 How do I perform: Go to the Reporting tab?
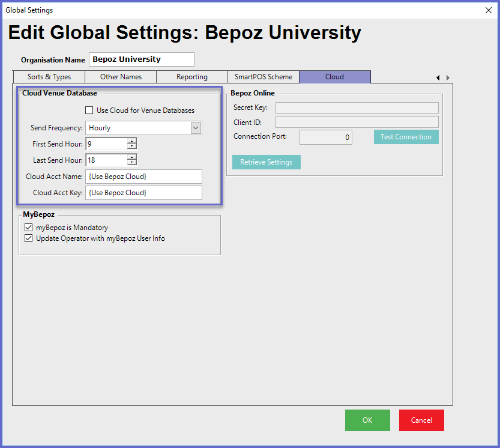click(192, 77)
